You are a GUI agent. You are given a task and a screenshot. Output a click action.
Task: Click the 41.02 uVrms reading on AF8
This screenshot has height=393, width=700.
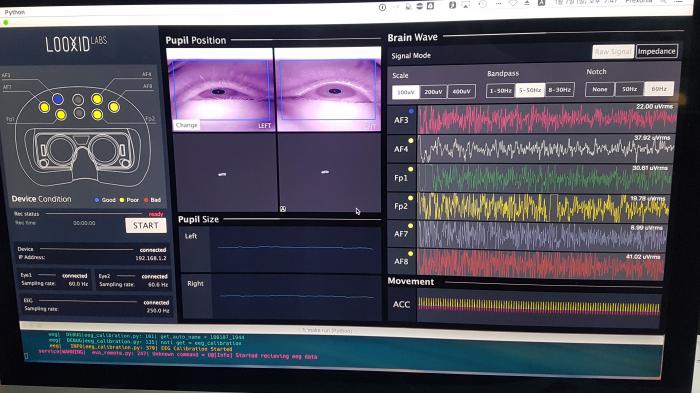[643, 257]
